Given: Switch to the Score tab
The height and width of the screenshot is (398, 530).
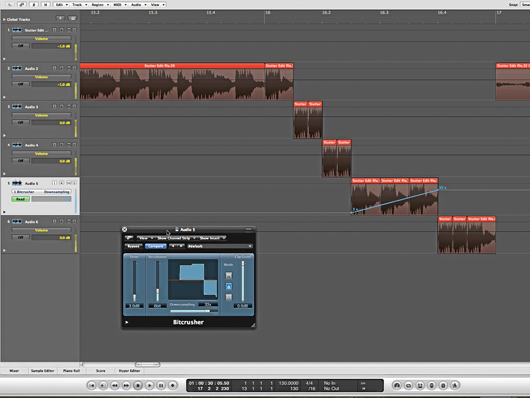Looking at the screenshot, I should coord(100,371).
